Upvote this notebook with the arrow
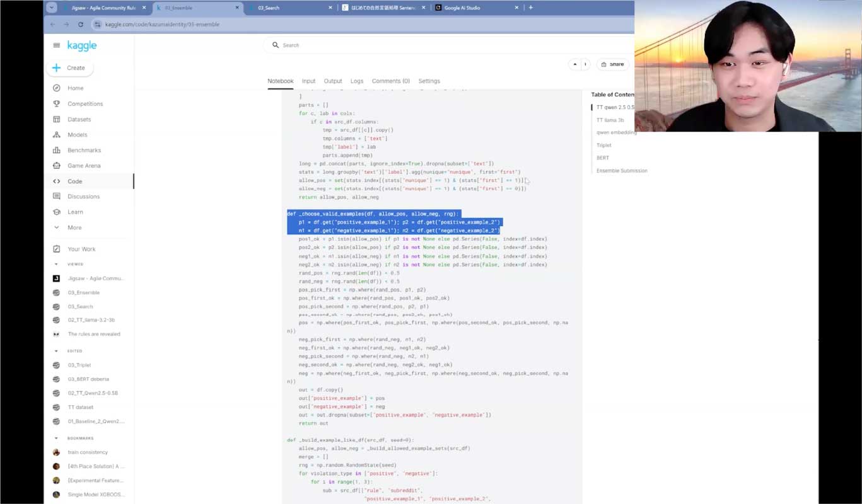This screenshot has width=862, height=504. click(574, 64)
